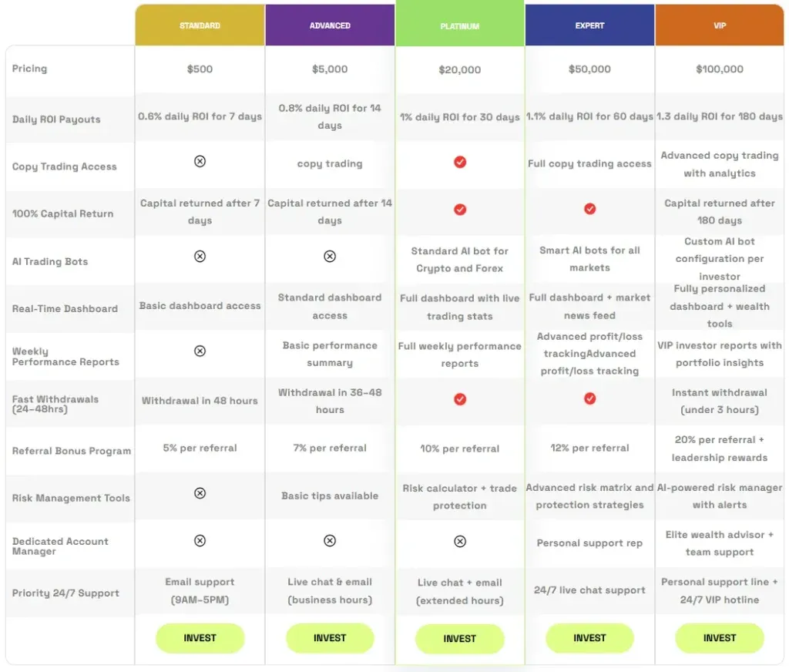This screenshot has width=789, height=672.
Task: Select the Standard plan header
Action: tap(200, 25)
